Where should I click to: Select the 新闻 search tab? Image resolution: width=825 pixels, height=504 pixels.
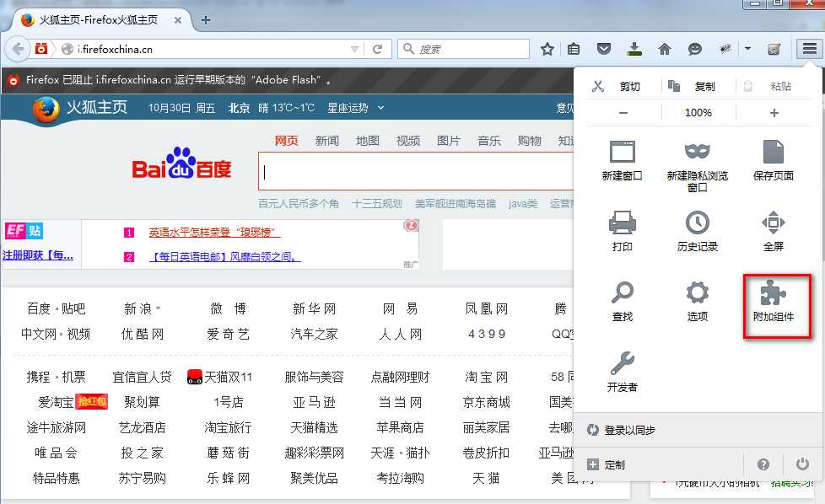[326, 140]
